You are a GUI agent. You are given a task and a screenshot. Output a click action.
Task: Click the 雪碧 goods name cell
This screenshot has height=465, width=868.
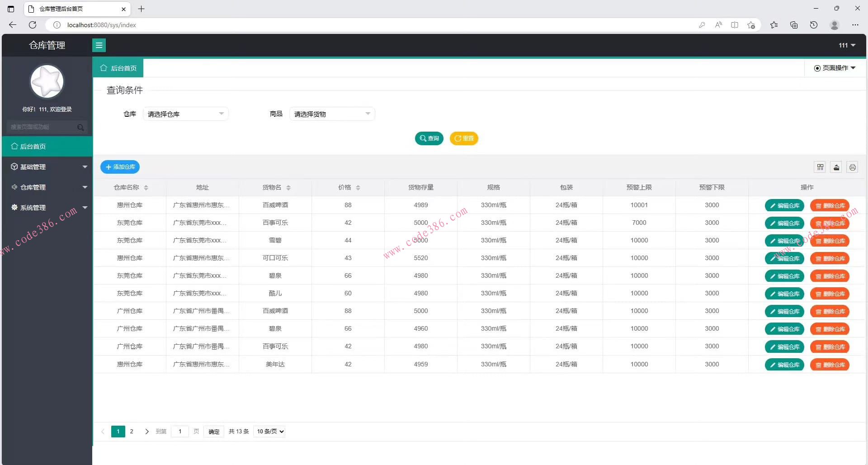pyautogui.click(x=275, y=240)
